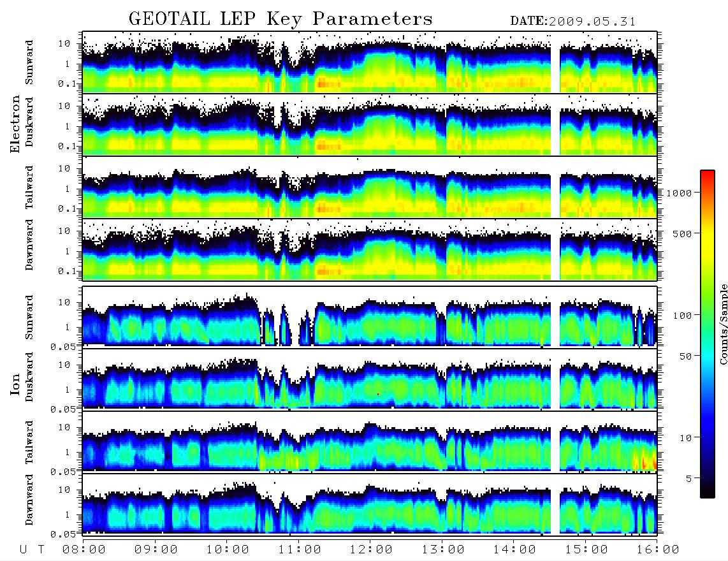
Task: Click the 'Counts/Sample' colorbar label
Action: [723, 324]
